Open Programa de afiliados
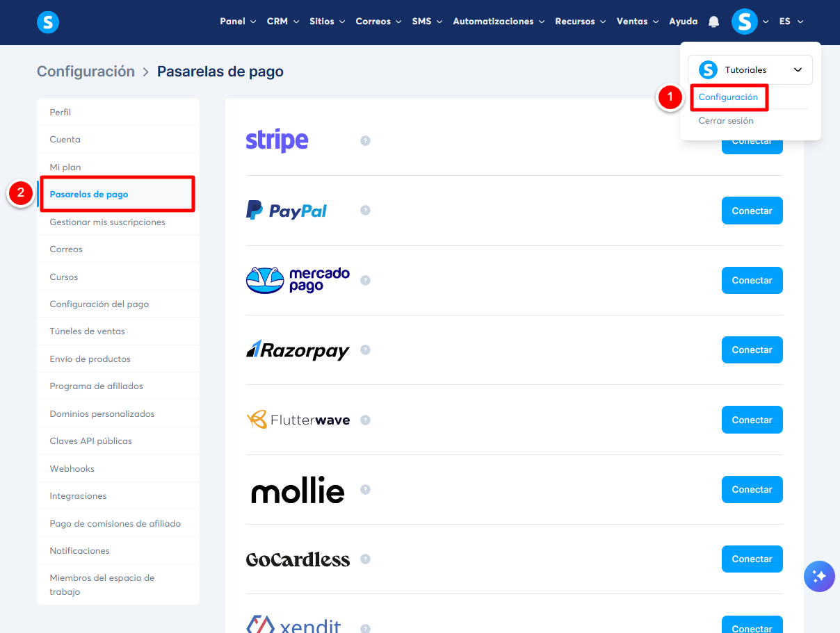This screenshot has width=840, height=633. click(118, 386)
